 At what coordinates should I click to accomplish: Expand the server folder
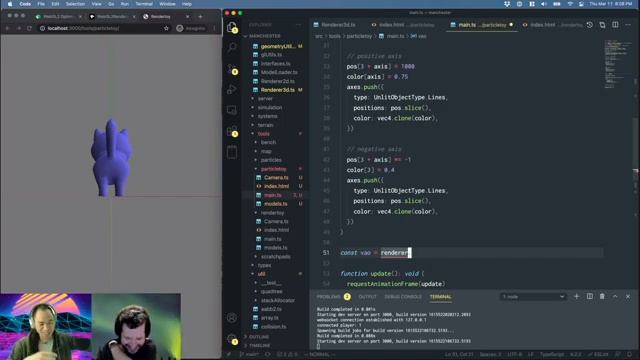tap(265, 99)
